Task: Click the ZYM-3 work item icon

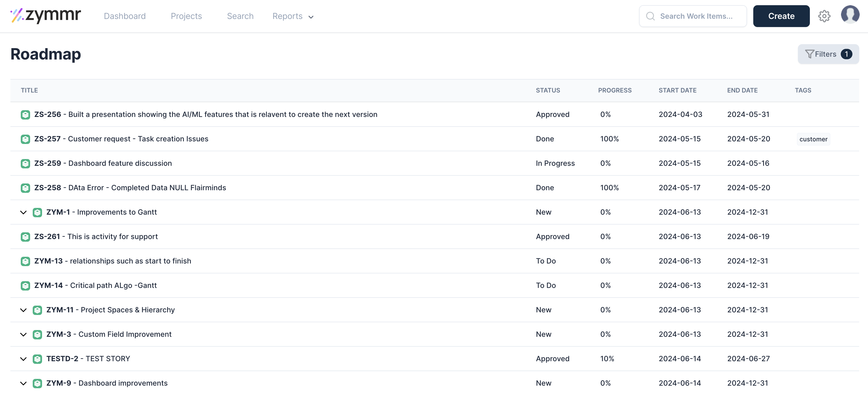Action: 37,335
